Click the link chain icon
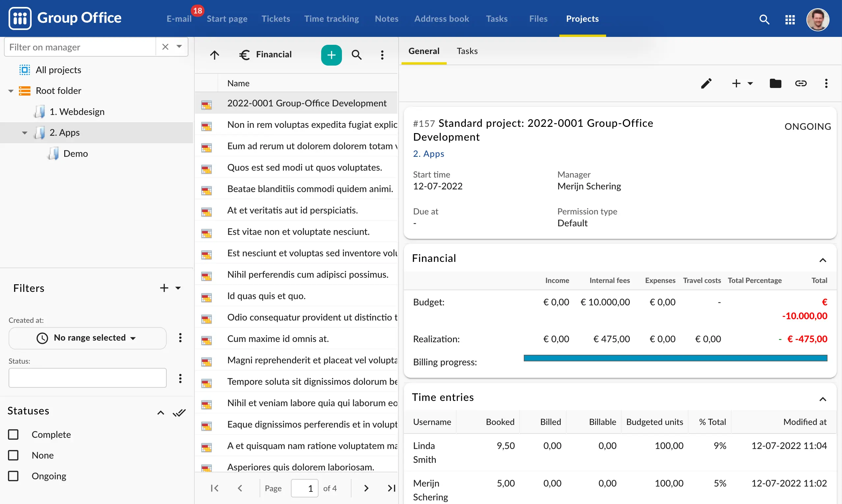Viewport: 842px width, 504px height. (800, 84)
